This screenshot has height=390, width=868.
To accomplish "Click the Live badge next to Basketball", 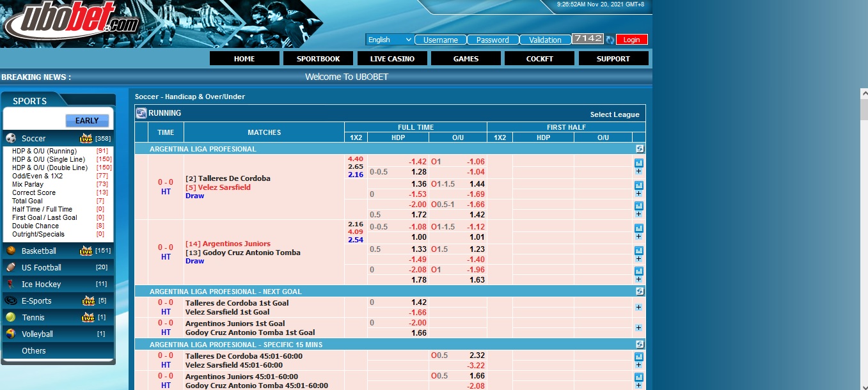I will tap(86, 251).
